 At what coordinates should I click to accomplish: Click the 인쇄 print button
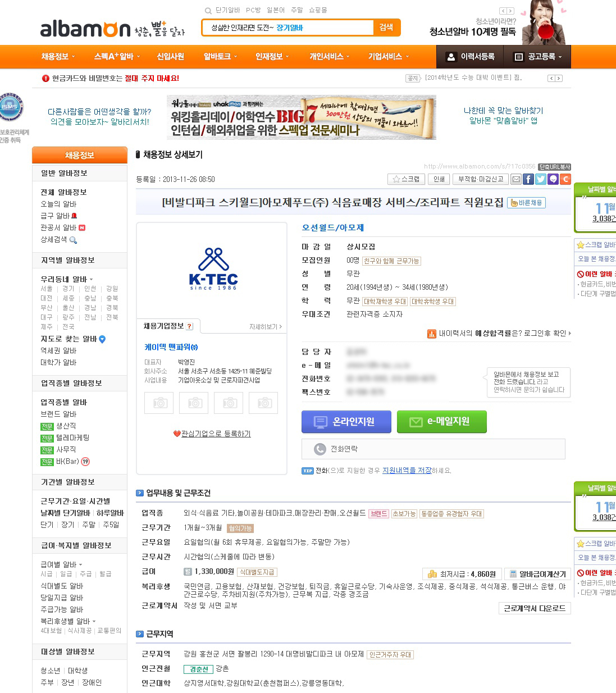pos(439,179)
